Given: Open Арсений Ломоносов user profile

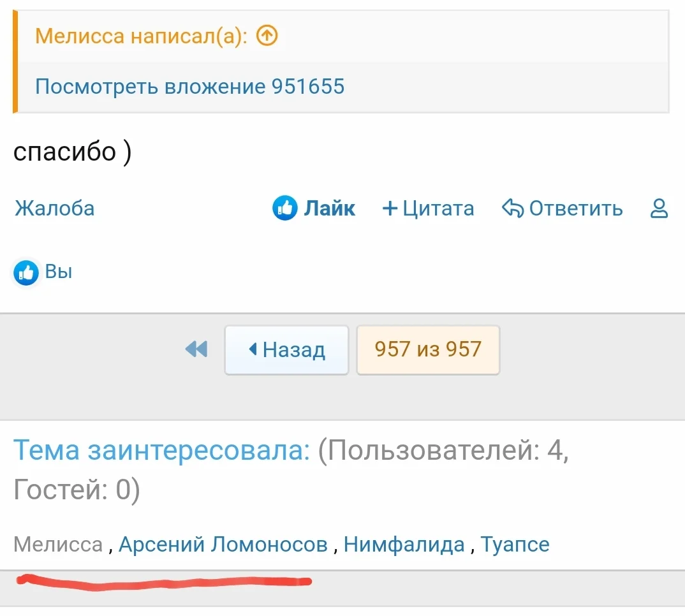Looking at the screenshot, I should click(223, 545).
